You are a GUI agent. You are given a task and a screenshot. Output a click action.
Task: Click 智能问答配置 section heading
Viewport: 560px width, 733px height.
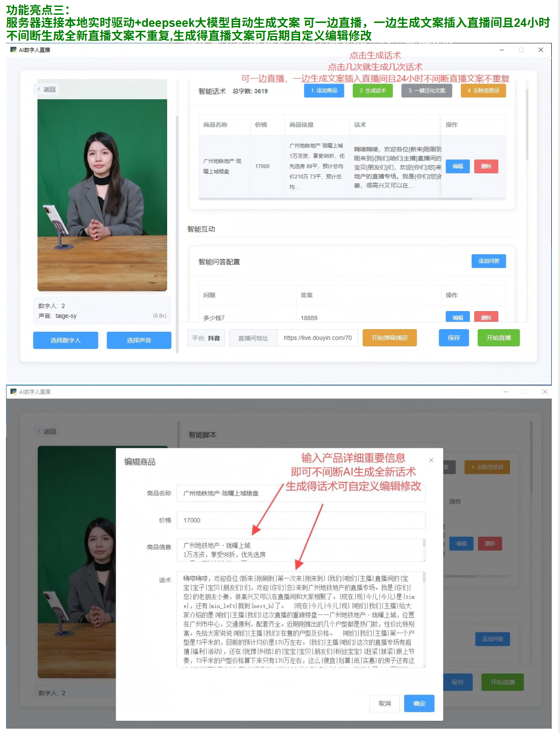coord(219,262)
